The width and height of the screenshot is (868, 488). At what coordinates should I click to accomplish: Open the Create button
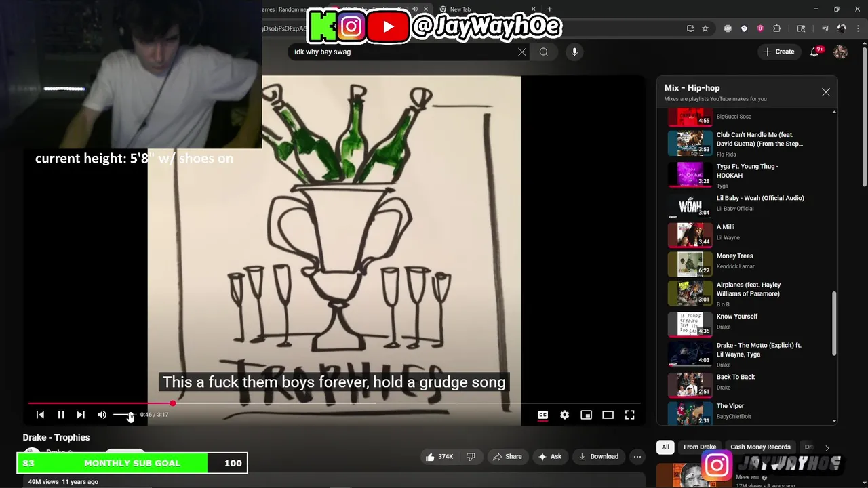click(x=778, y=52)
